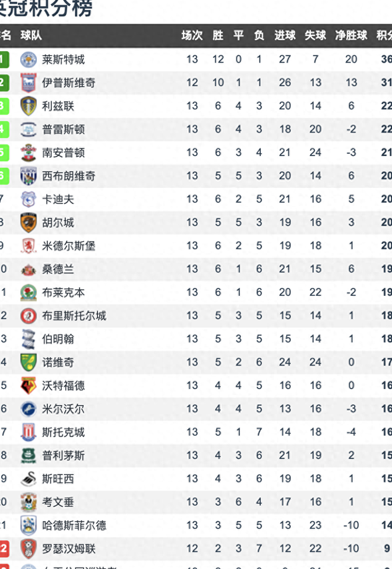The image size is (392, 569).
Task: Sort table by 净胜球 column header
Action: (351, 35)
